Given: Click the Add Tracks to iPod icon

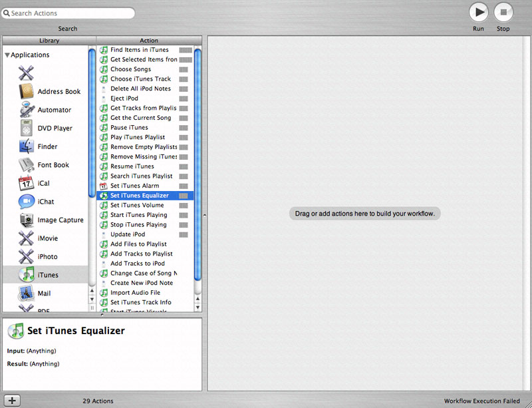Looking at the screenshot, I should [104, 264].
